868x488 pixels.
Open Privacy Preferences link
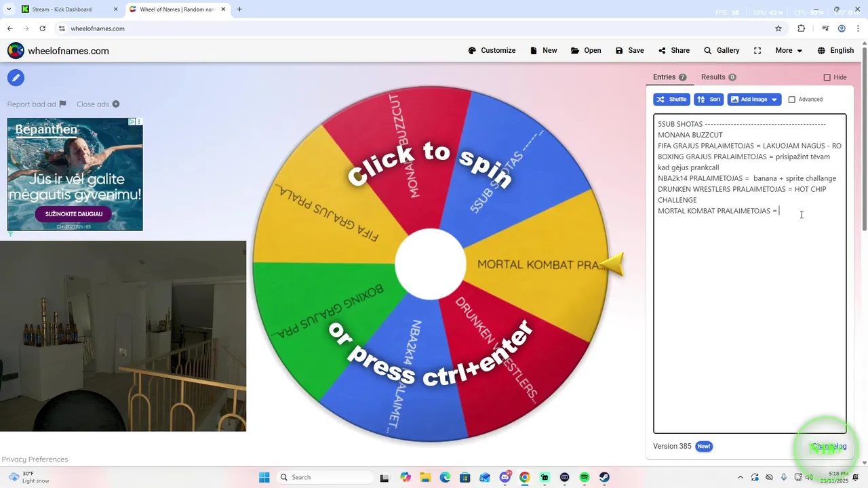pyautogui.click(x=35, y=460)
